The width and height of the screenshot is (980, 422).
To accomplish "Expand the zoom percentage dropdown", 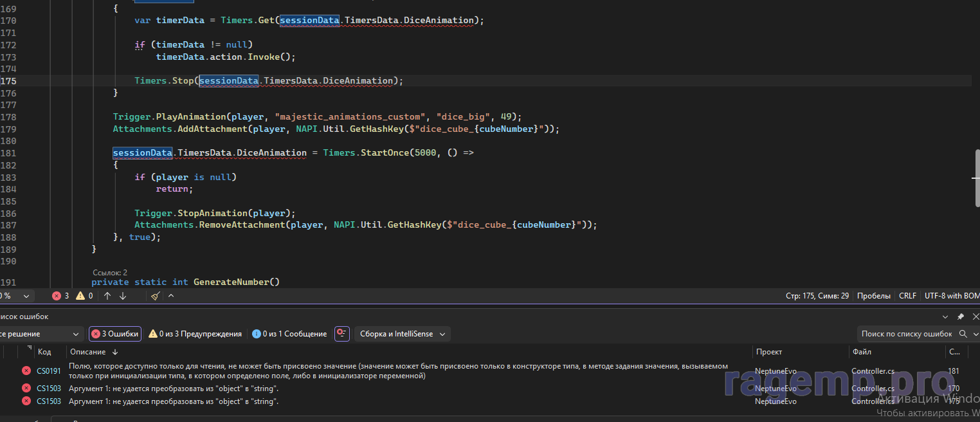I will [x=26, y=296].
